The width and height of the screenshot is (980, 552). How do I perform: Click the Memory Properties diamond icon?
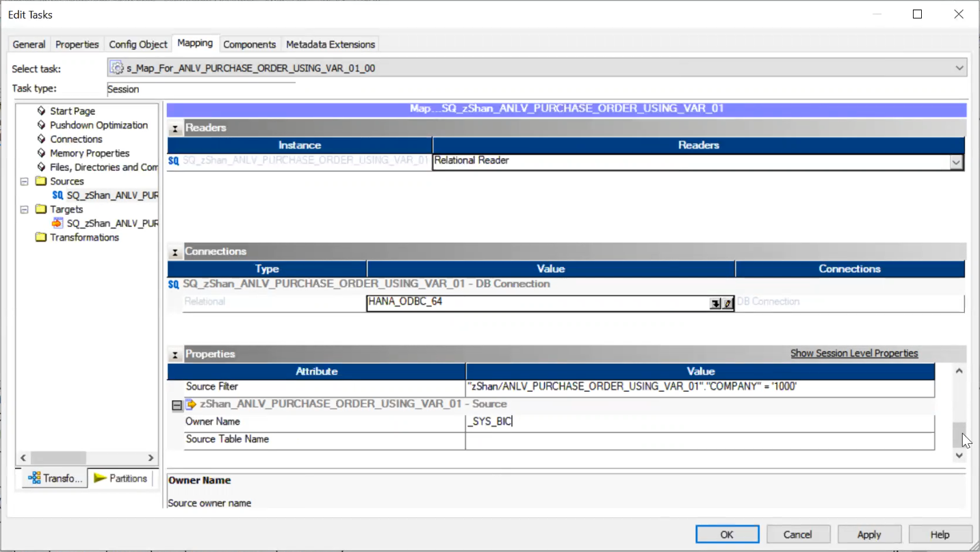pyautogui.click(x=42, y=153)
